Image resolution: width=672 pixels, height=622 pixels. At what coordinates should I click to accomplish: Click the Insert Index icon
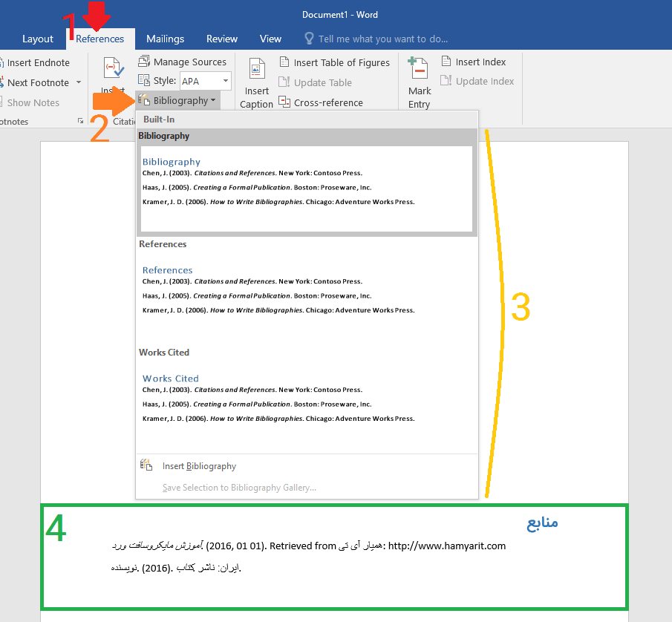click(446, 62)
